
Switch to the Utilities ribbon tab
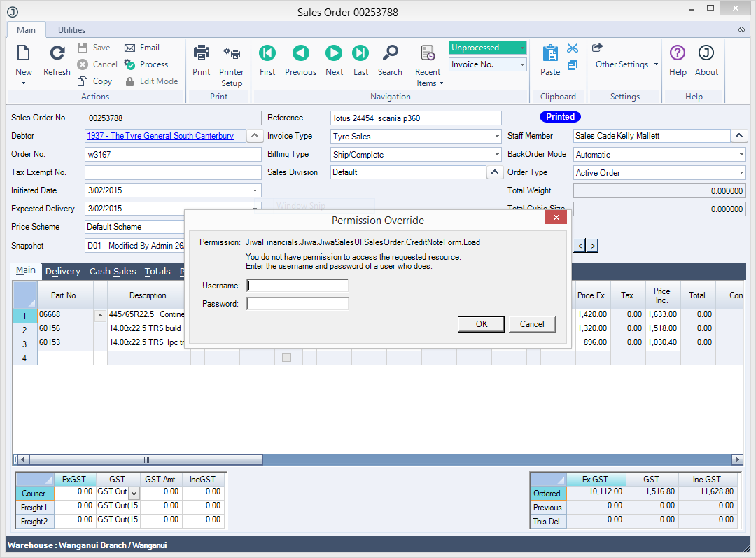71,30
